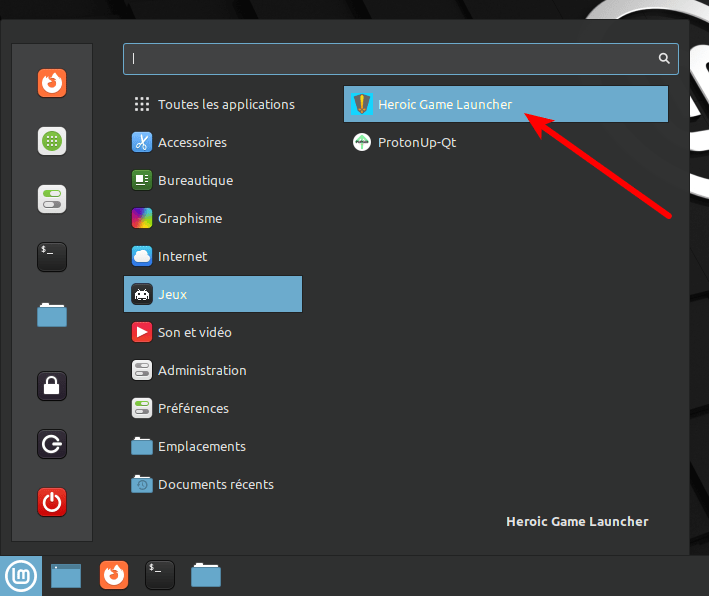
Task: Open the Son et vidéo category
Action: (213, 332)
